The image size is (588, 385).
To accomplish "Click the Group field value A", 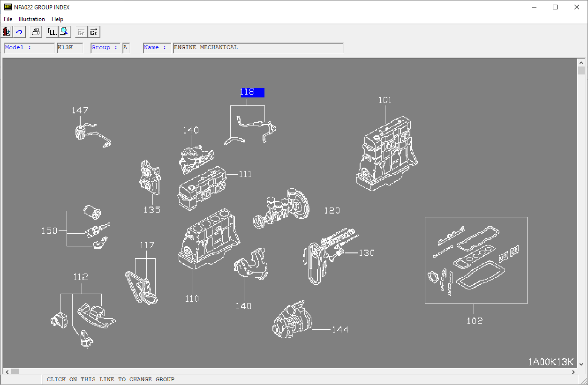I will [x=126, y=48].
